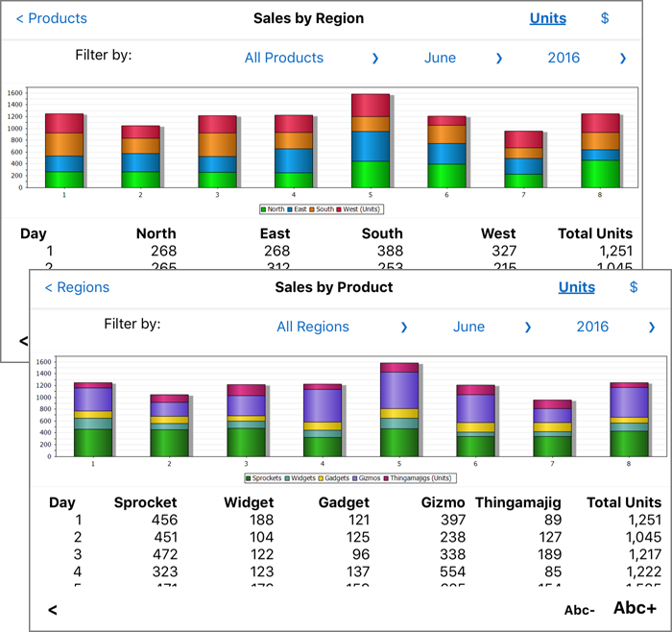Decrease font size with Abc- button

(579, 610)
